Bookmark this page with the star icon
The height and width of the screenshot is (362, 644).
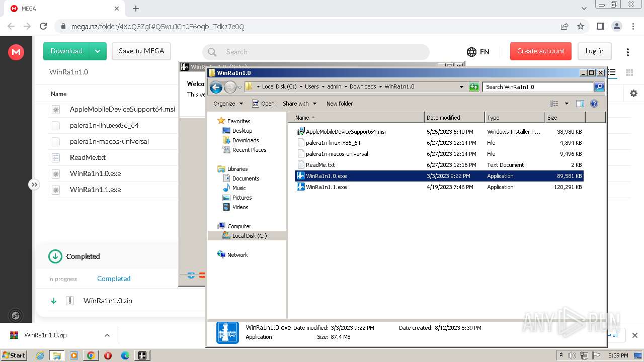[x=581, y=26]
